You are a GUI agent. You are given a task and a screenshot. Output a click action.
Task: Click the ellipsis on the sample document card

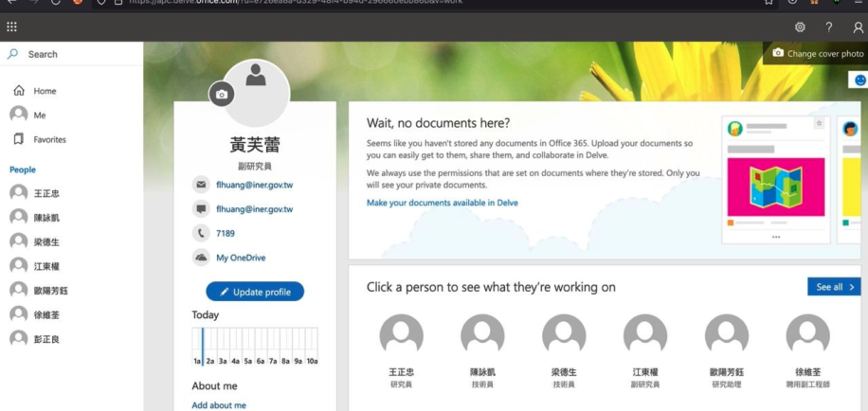coord(775,237)
